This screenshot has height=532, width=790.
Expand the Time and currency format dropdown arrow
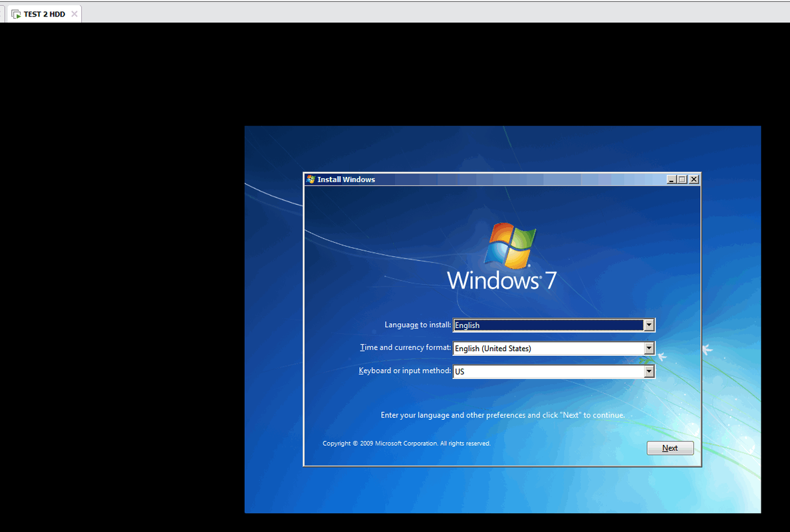pos(649,348)
